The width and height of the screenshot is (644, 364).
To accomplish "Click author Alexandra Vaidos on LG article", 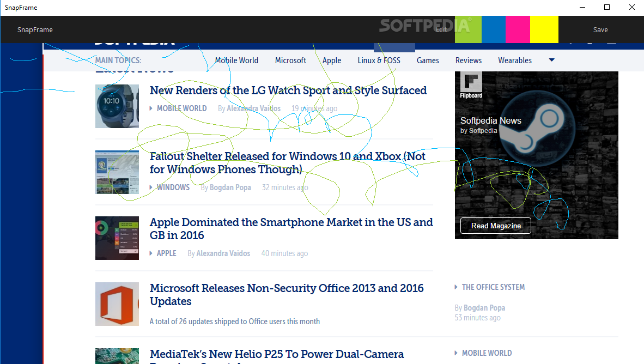I will 253,108.
